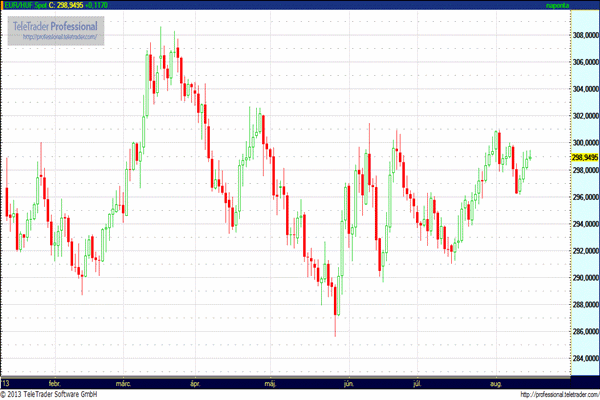
Task: Select the 'febr.' label on time axis
Action: pyautogui.click(x=55, y=383)
